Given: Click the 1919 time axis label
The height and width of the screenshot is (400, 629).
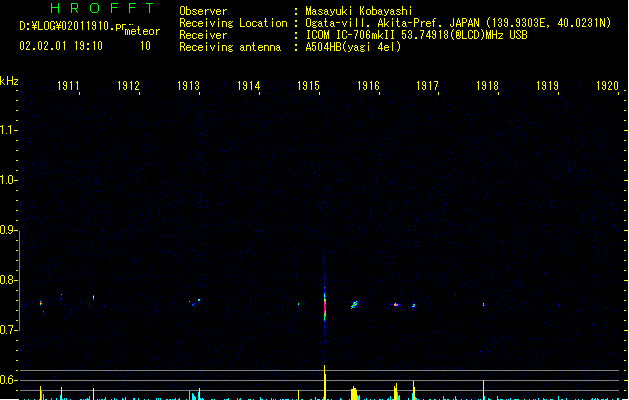Looking at the screenshot, I should point(548,86).
